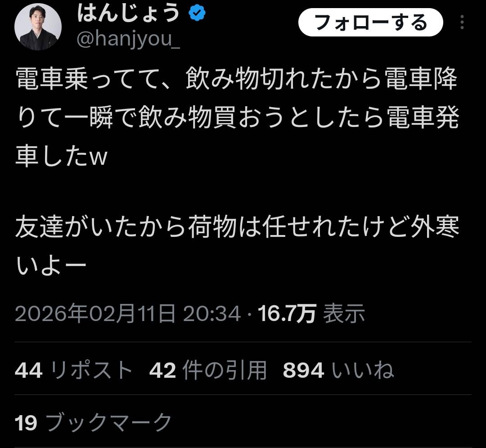This screenshot has width=486, height=448.
Task: Click the blue verified badge icon
Action: (198, 13)
